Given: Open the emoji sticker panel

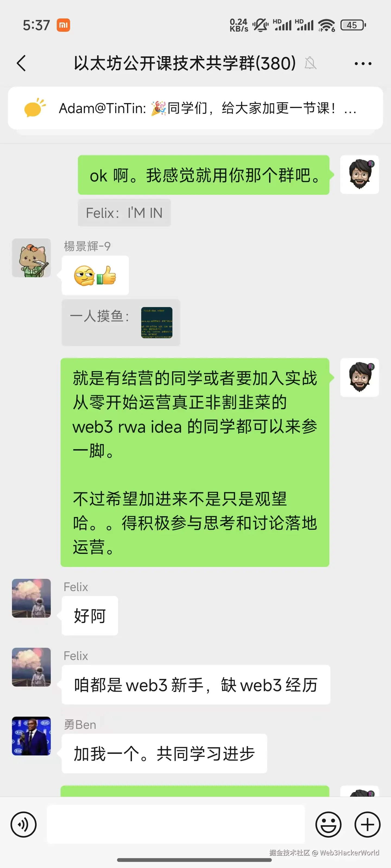Looking at the screenshot, I should point(328,825).
